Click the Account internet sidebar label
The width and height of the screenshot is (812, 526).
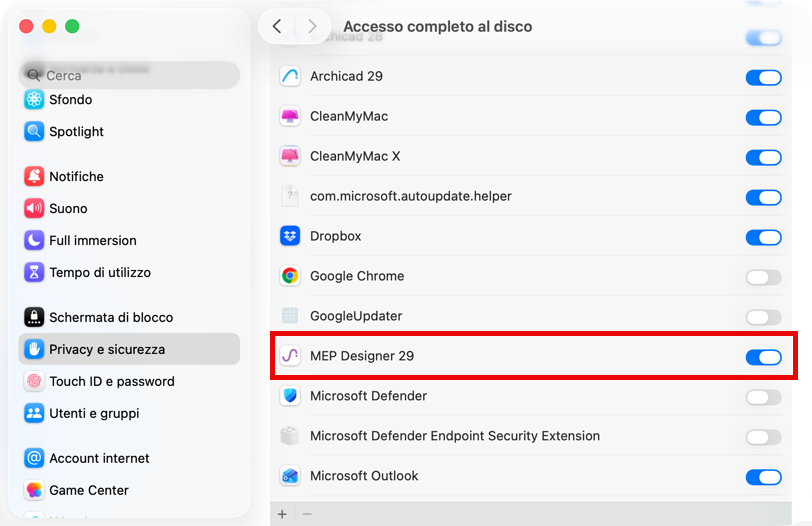pyautogui.click(x=99, y=458)
